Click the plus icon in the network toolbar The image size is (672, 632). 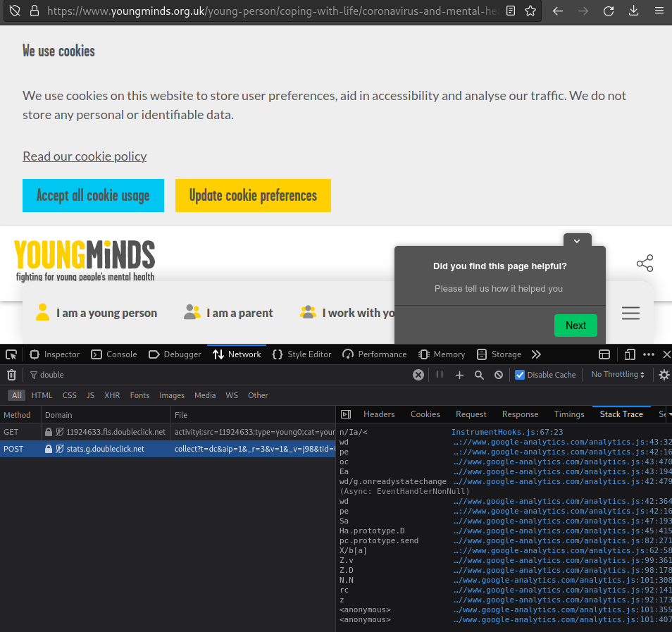click(x=459, y=375)
